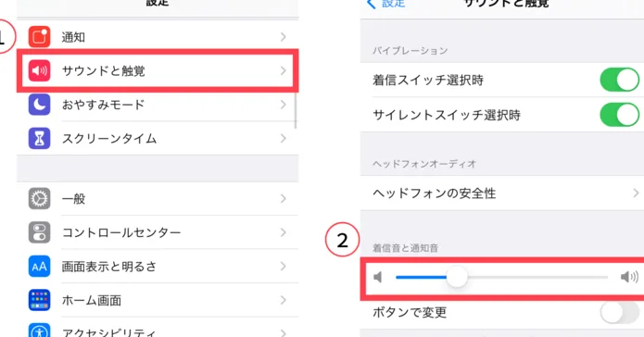Tap the 画面表示と明るさ AA icon

coord(40,267)
